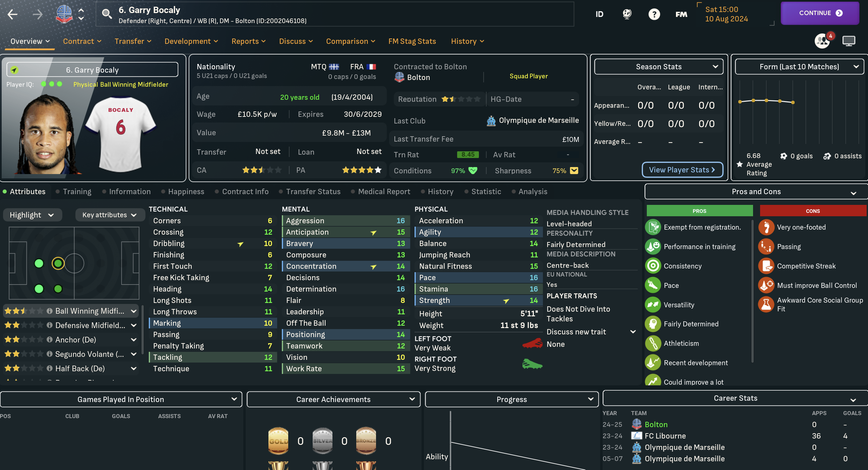Click the info icon beside Anchor role

pos(50,340)
